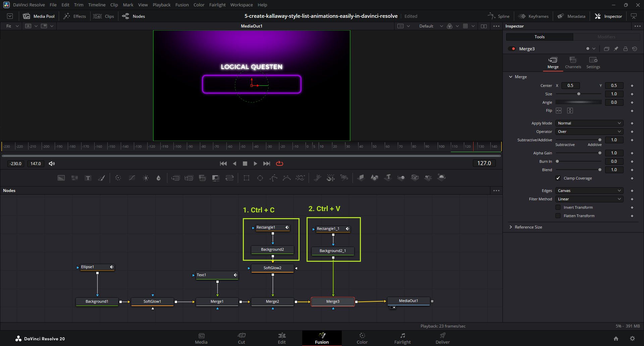Expand the Reference Size section
Image resolution: width=644 pixels, height=346 pixels.
(511, 227)
